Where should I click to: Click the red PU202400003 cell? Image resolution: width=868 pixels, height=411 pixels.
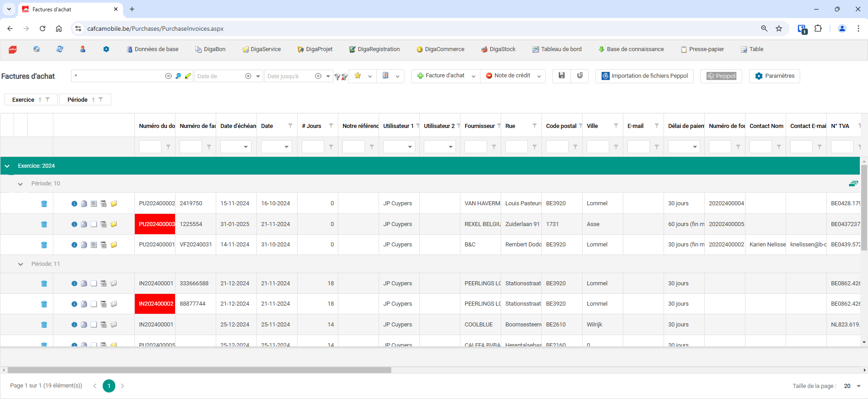155,224
